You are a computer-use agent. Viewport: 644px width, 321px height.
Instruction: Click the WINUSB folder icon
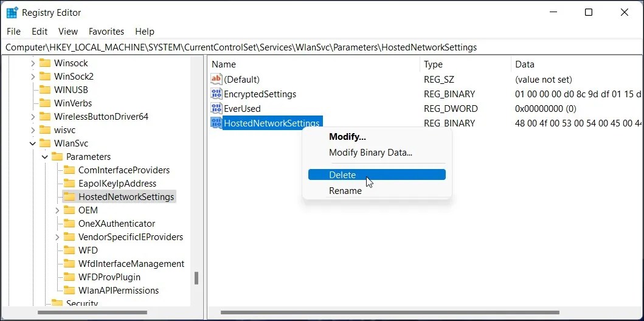click(x=45, y=90)
